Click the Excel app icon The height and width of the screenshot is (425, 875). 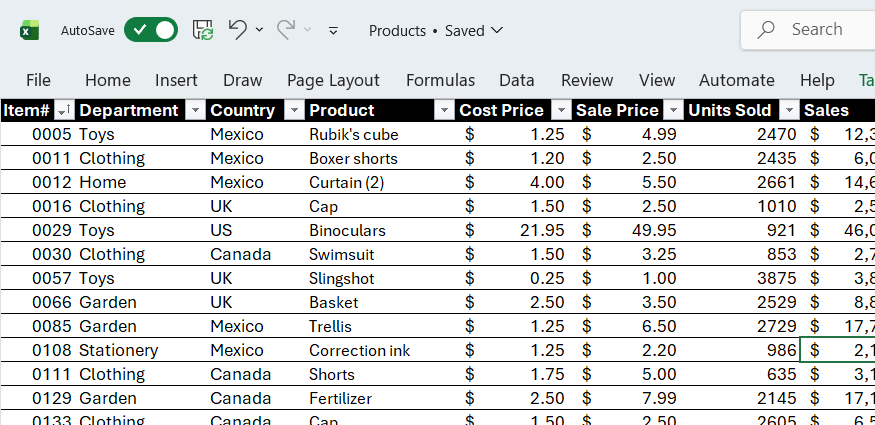pos(30,31)
